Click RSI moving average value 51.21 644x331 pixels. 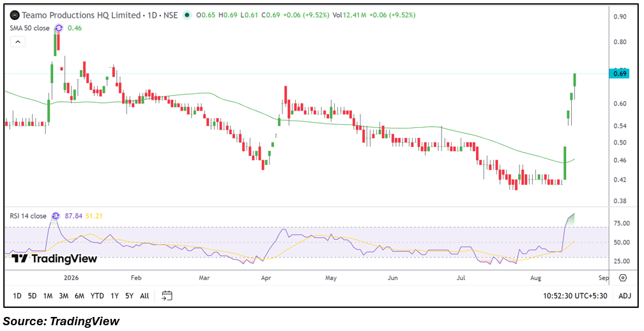click(x=94, y=215)
